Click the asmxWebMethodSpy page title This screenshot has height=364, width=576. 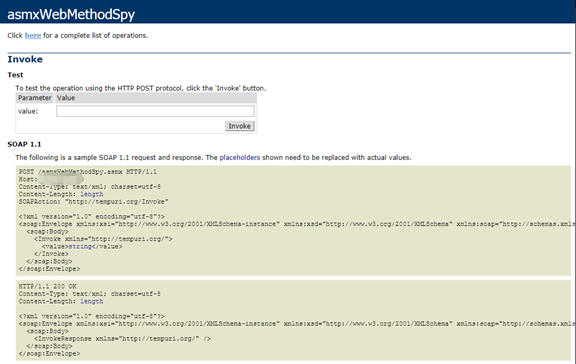(x=71, y=14)
